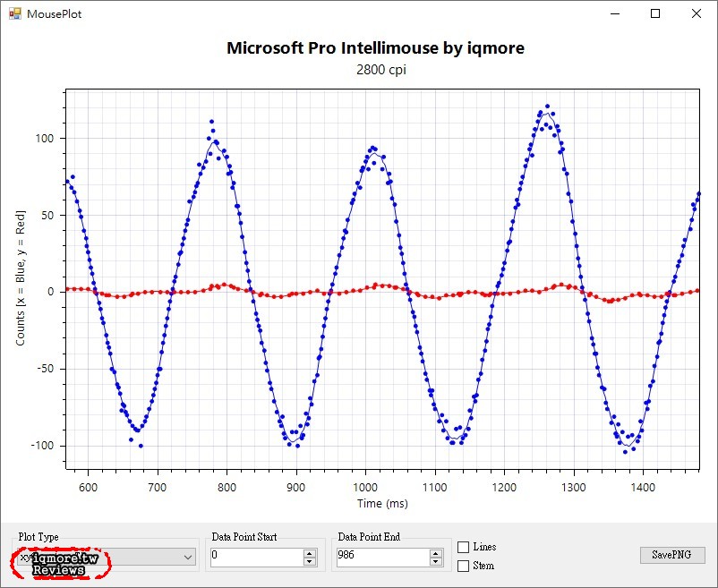
Task: Close the MousePlot window
Action: (x=696, y=13)
